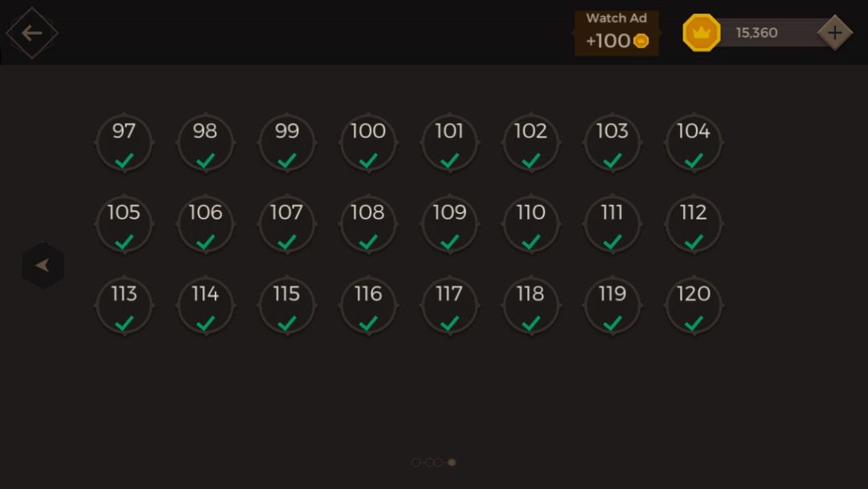Choose level 105
The width and height of the screenshot is (868, 489).
124,224
